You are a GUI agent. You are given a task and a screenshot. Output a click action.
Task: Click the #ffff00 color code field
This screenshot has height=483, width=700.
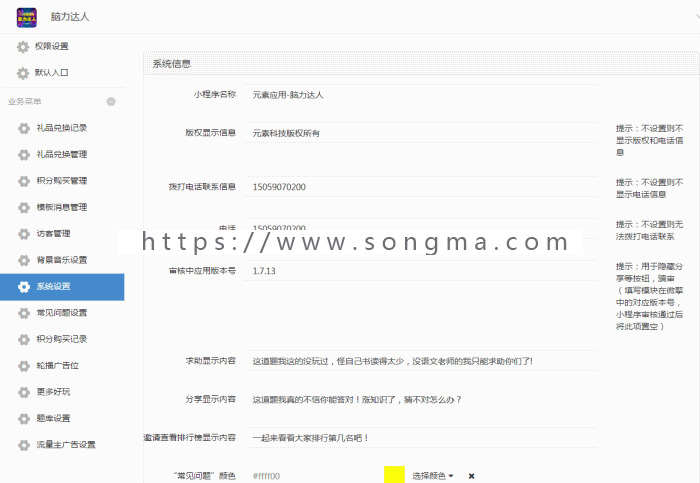(x=314, y=476)
